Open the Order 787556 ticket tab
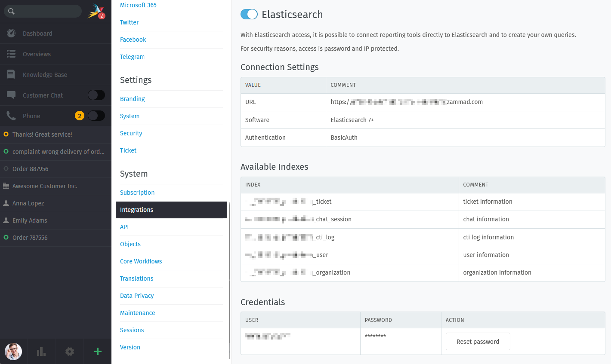Image resolution: width=611 pixels, height=364 pixels. (x=56, y=238)
